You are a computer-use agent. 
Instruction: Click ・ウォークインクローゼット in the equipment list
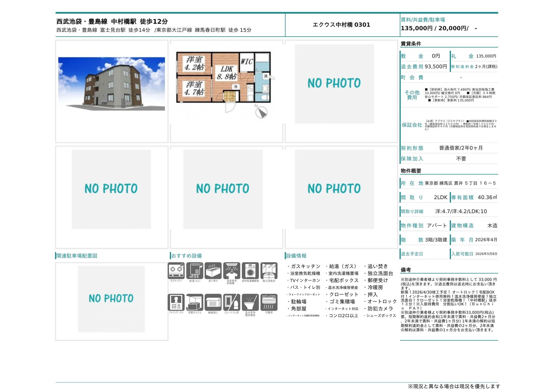click(303, 294)
